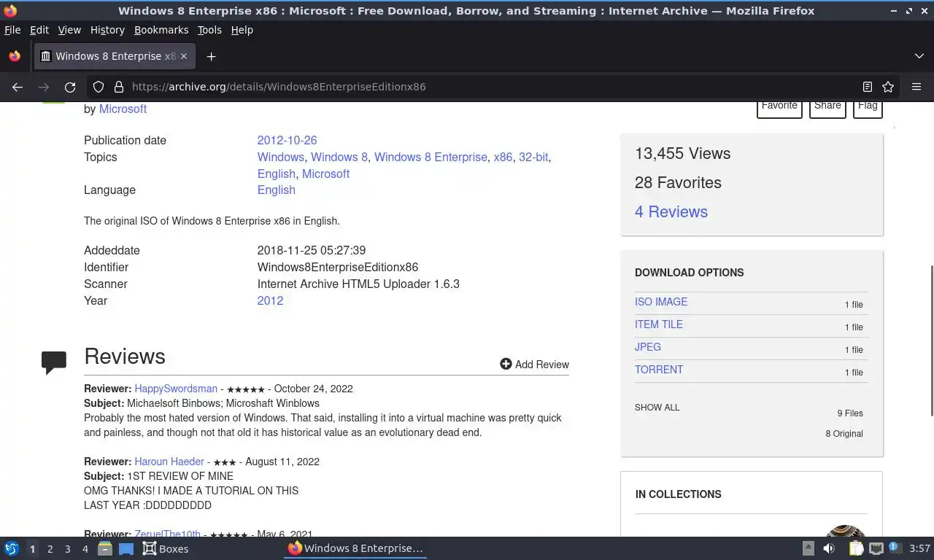Open the removable media eject tray icon
934x560 pixels.
point(808,548)
